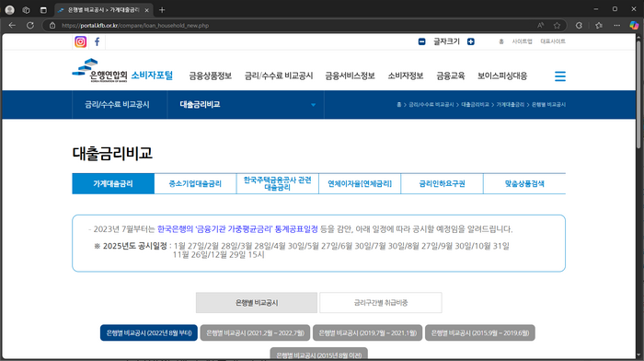This screenshot has width=644, height=361.
Task: Open favorites list icon in toolbar
Action: click(598, 26)
